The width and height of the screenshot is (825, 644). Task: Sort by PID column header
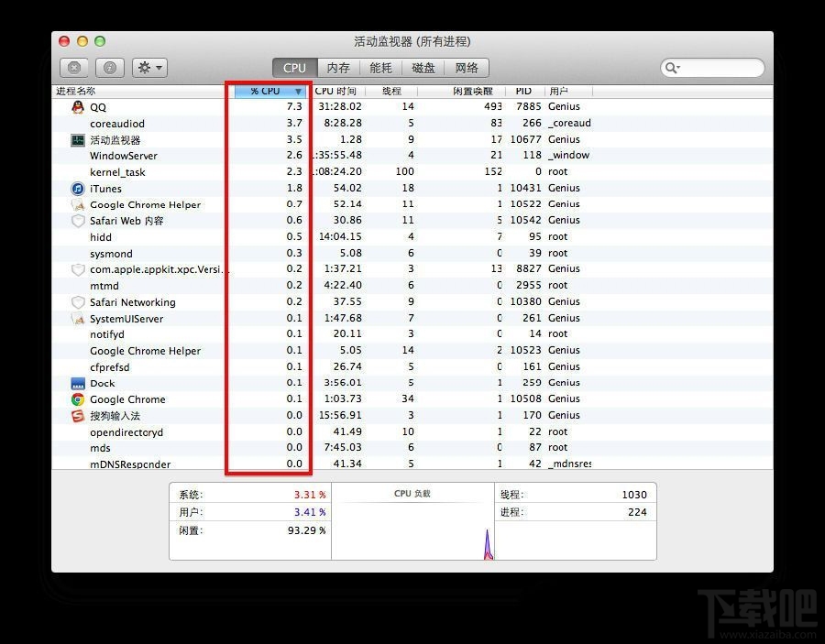point(523,91)
